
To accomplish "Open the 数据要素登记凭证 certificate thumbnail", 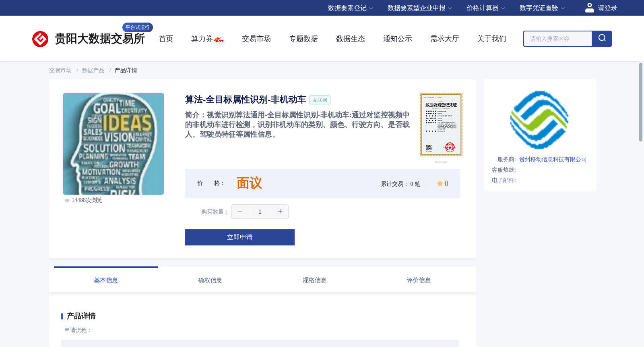I will (x=441, y=125).
